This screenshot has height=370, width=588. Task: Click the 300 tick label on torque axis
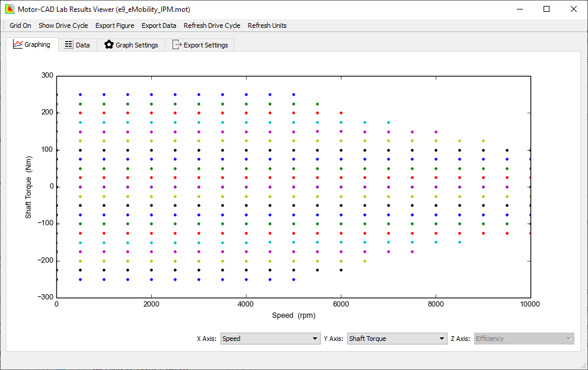click(47, 75)
